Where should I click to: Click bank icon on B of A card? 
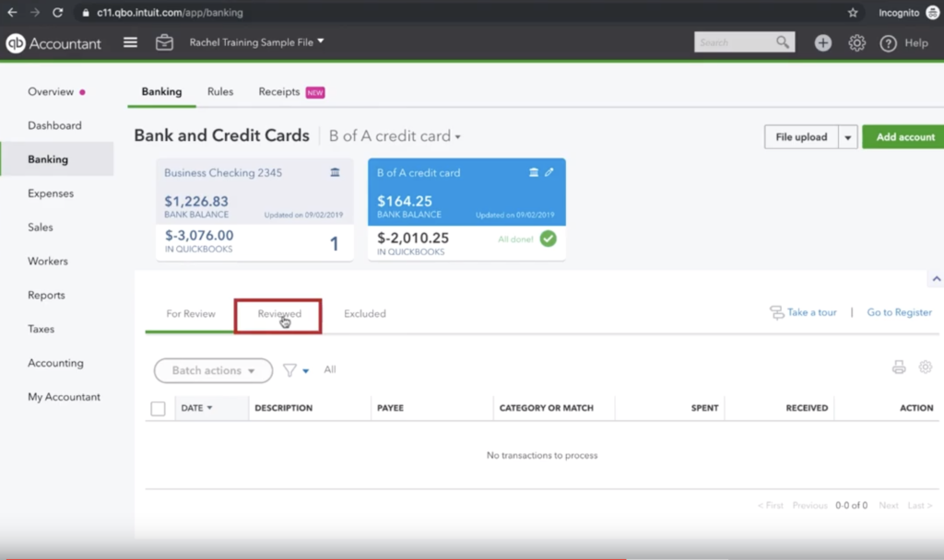[534, 172]
